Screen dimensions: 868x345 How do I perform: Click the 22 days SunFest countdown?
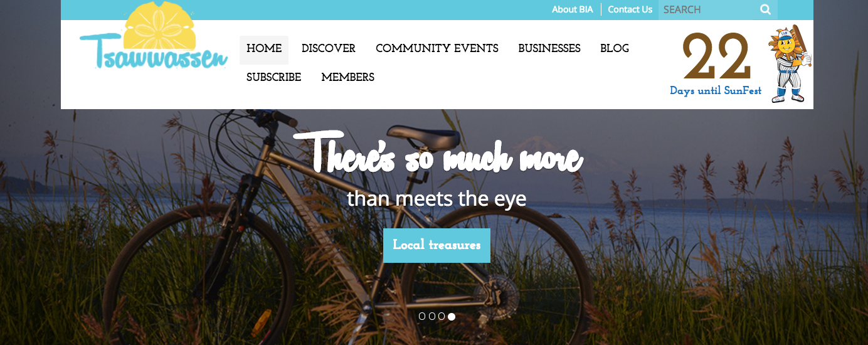point(716,64)
